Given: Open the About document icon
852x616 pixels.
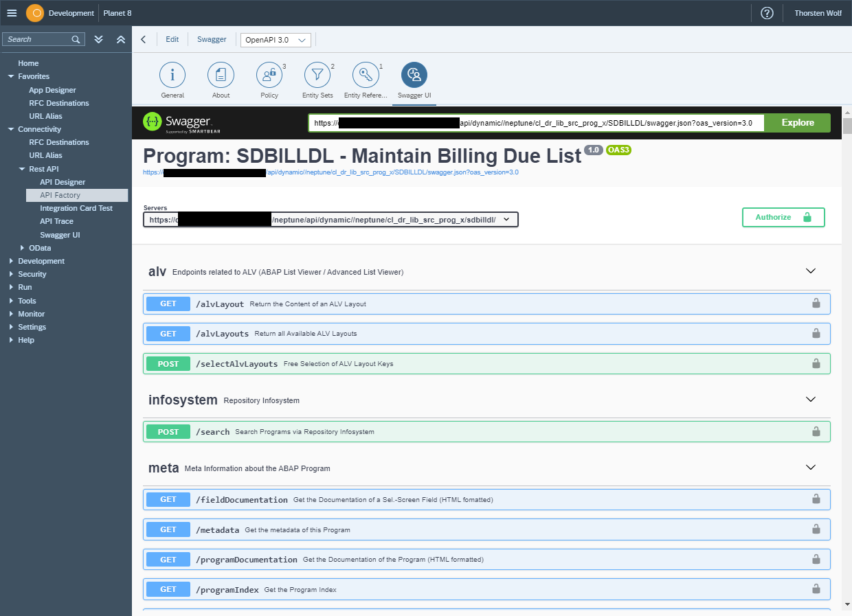Looking at the screenshot, I should 221,75.
